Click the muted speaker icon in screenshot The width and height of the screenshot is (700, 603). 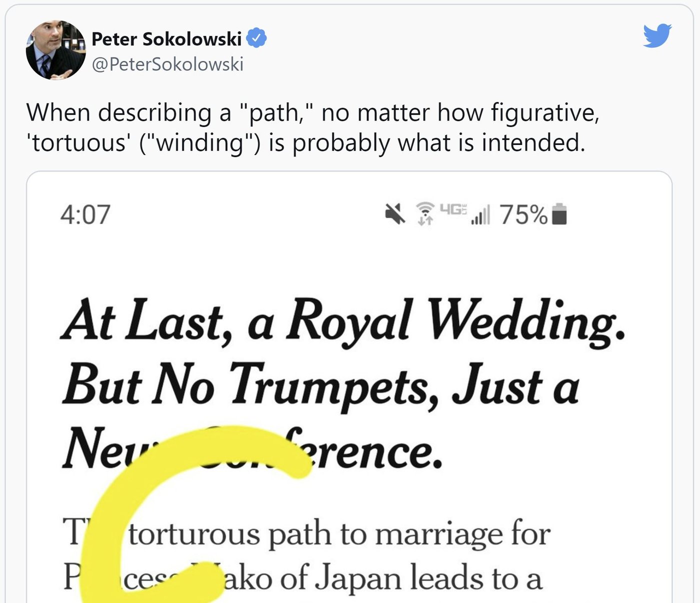tap(395, 214)
